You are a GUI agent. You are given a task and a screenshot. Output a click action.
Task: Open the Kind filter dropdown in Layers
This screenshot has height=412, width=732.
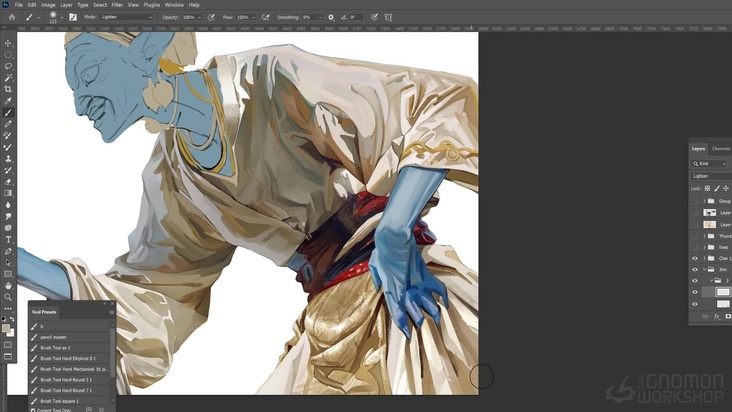tap(709, 164)
